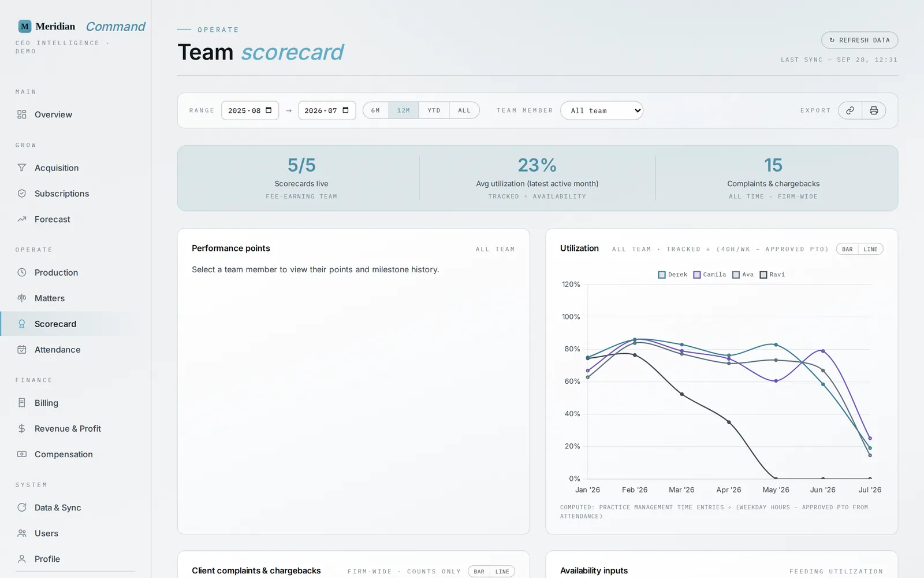Toggle Derek series in Utilization legend
This screenshot has height=578, width=924.
[x=673, y=275]
